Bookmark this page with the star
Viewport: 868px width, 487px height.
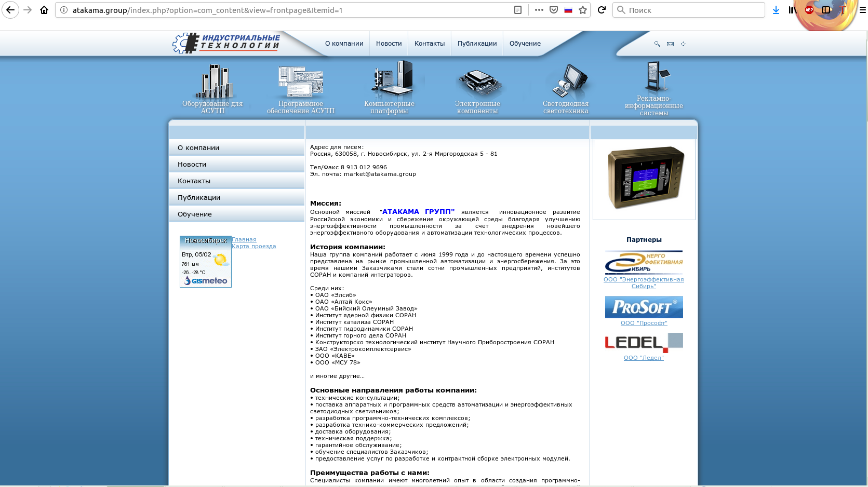(583, 10)
